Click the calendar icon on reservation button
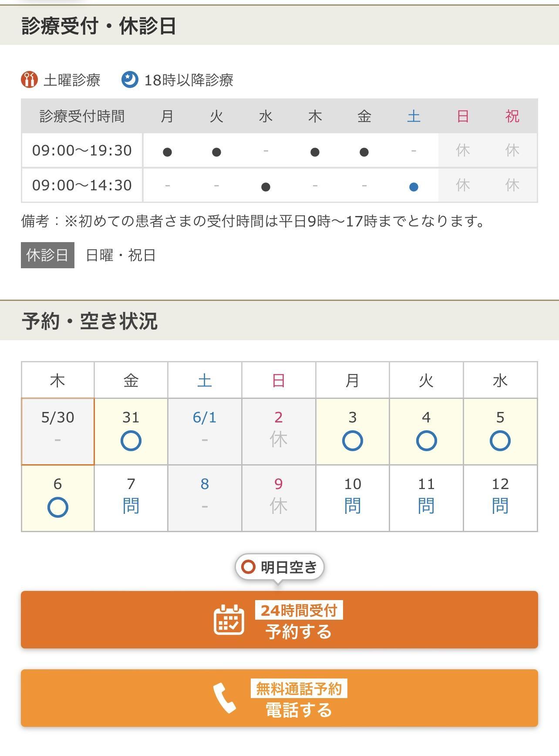Viewport: 559px width, 756px height. [229, 619]
